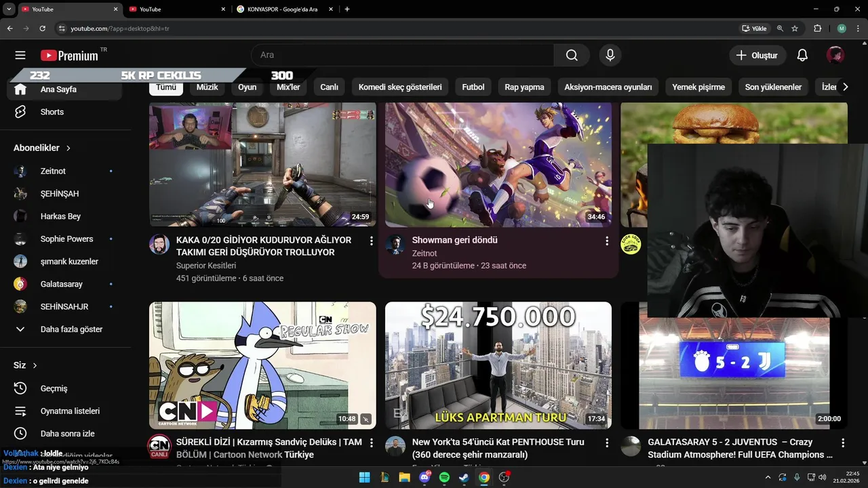
Task: Open Daha sonra izle in sidebar
Action: coord(64,434)
